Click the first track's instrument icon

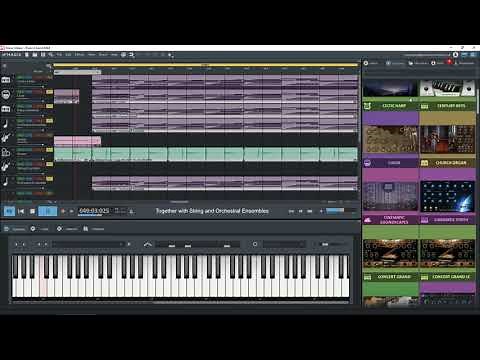6,80
